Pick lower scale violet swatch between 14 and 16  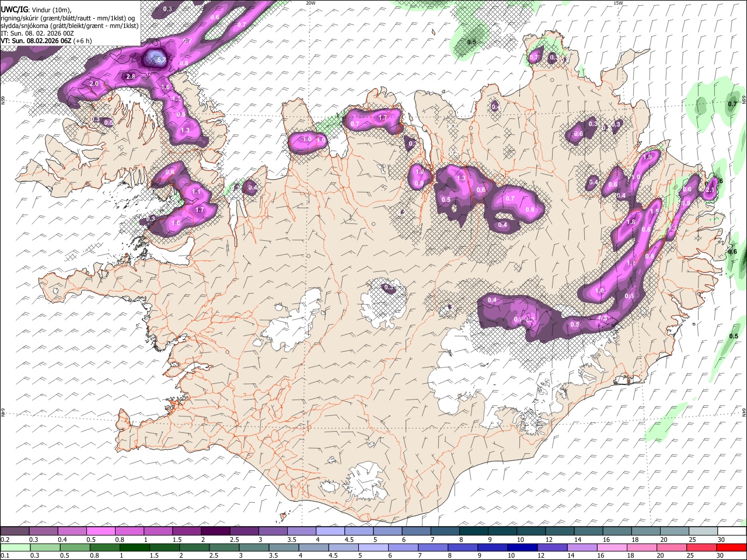(582, 547)
